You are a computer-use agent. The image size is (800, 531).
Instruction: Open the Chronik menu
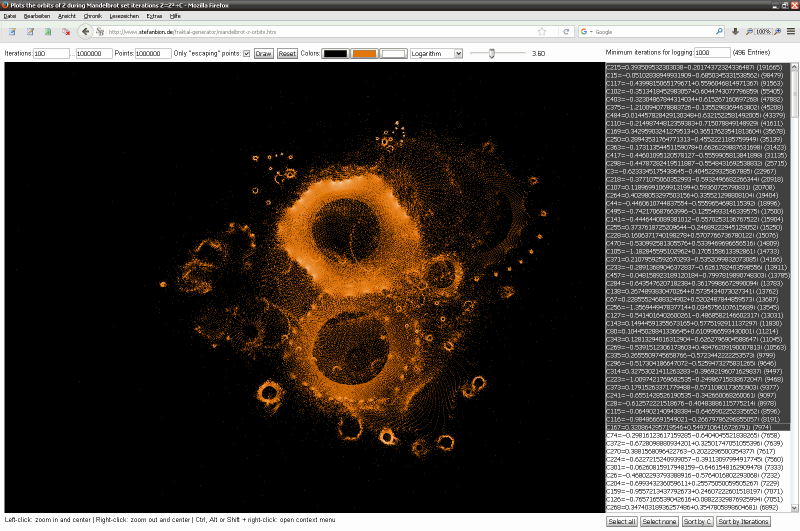click(94, 17)
